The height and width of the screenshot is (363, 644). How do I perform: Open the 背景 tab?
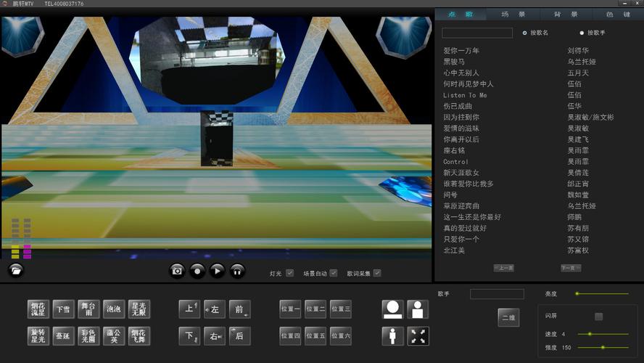566,15
